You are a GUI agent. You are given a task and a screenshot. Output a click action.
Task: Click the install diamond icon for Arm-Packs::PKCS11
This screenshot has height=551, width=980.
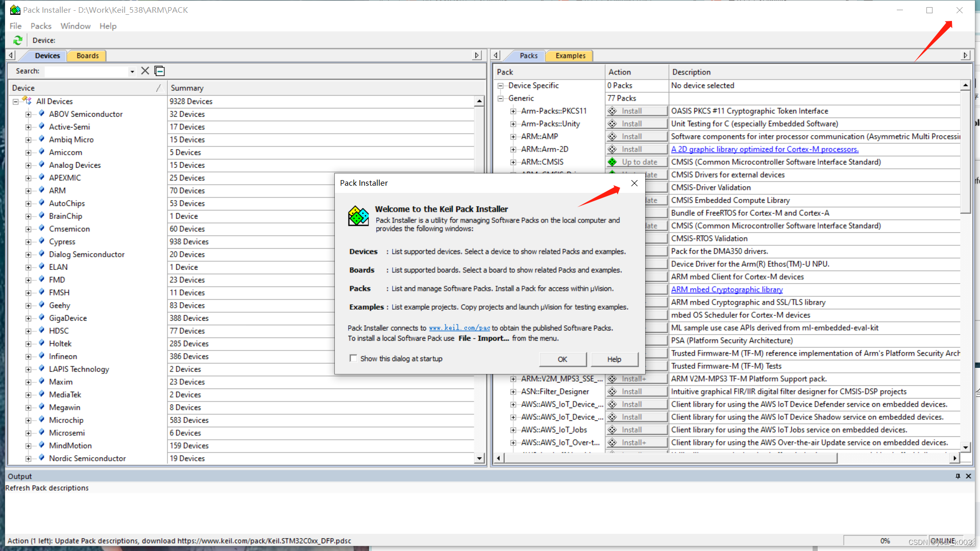pos(612,111)
